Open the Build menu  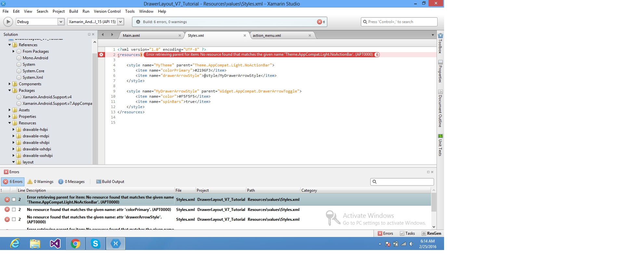[73, 11]
